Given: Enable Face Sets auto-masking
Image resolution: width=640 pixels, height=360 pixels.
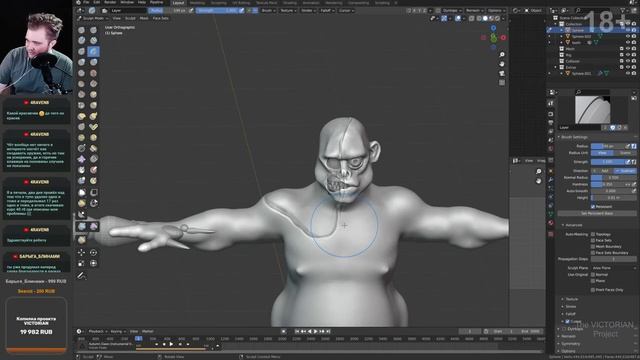Looking at the screenshot, I should 593,240.
